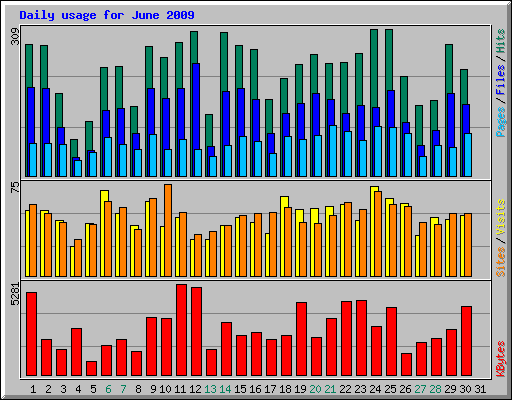This screenshot has height=400, width=512.
Task: Click day label '16' on the x-axis
Action: click(255, 389)
